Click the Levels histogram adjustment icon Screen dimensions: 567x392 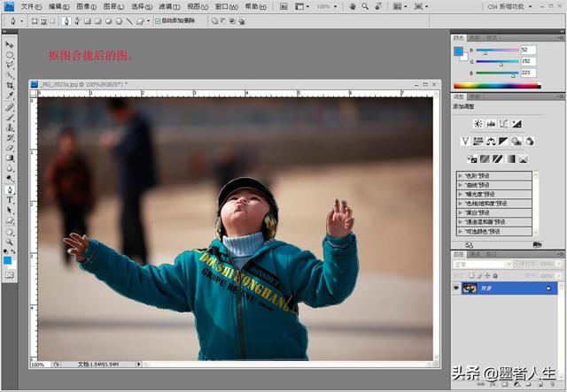[x=490, y=124]
